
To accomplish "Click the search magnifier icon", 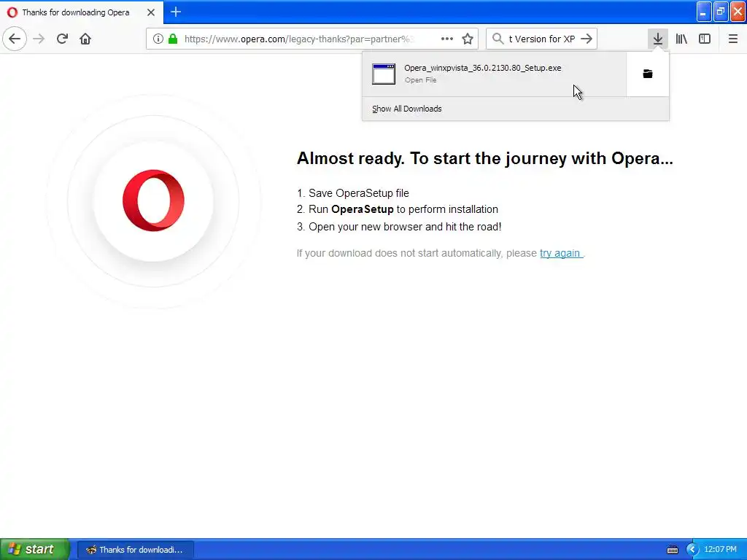I will coord(498,39).
